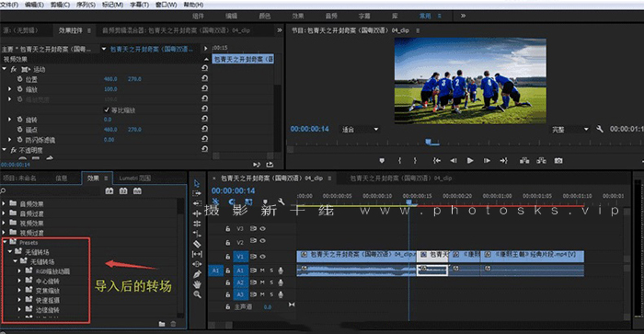Select the arrow Selection tool
This screenshot has height=334, width=644.
[197, 183]
